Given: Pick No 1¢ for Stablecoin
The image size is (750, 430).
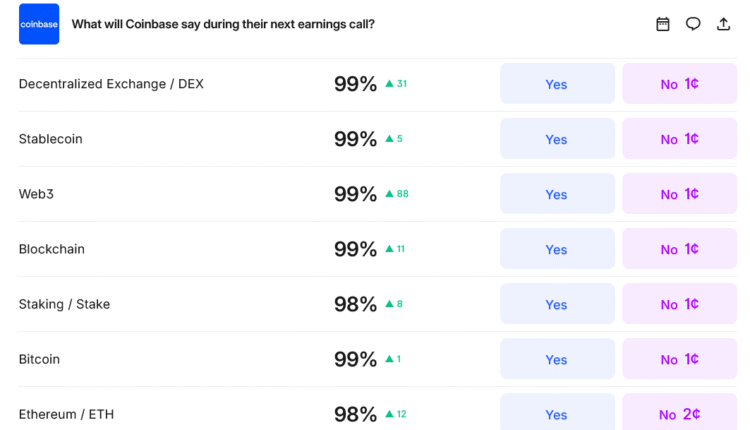Looking at the screenshot, I should 679,139.
